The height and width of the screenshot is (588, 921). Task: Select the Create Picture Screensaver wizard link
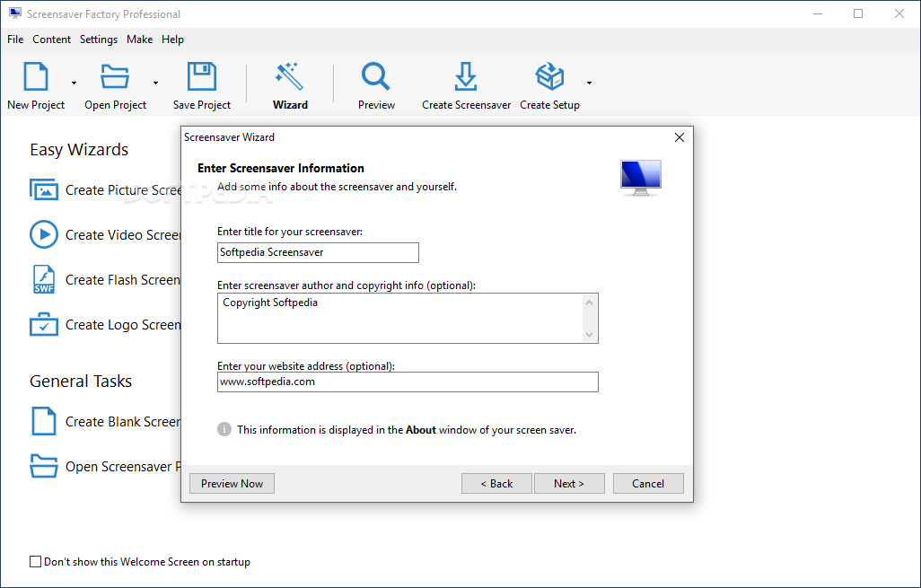tap(123, 190)
